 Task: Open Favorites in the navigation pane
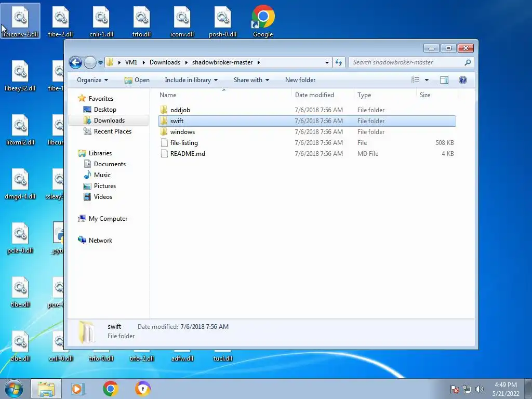pos(101,98)
